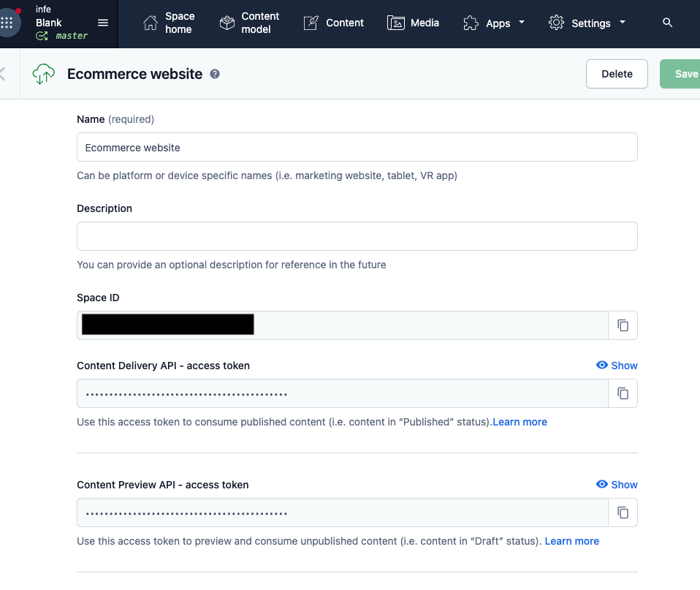Click the Content model box icon
Viewport: 700px width, 590px height.
coord(227,23)
